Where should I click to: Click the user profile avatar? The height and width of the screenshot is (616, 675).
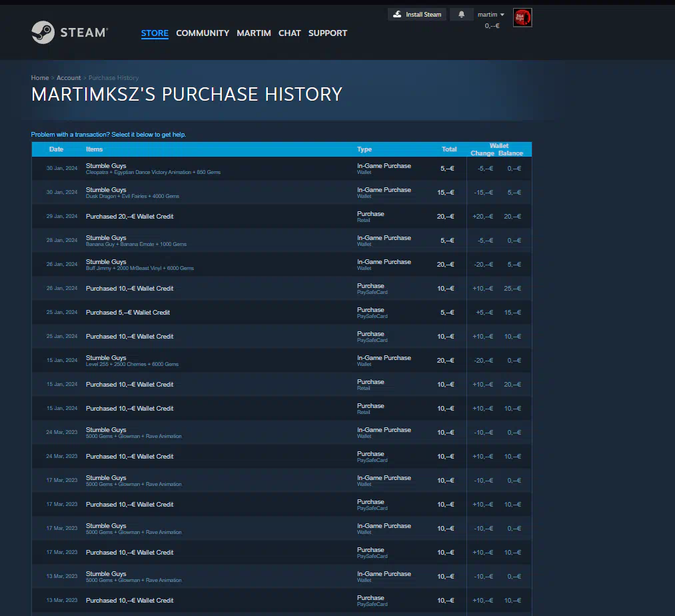(522, 18)
